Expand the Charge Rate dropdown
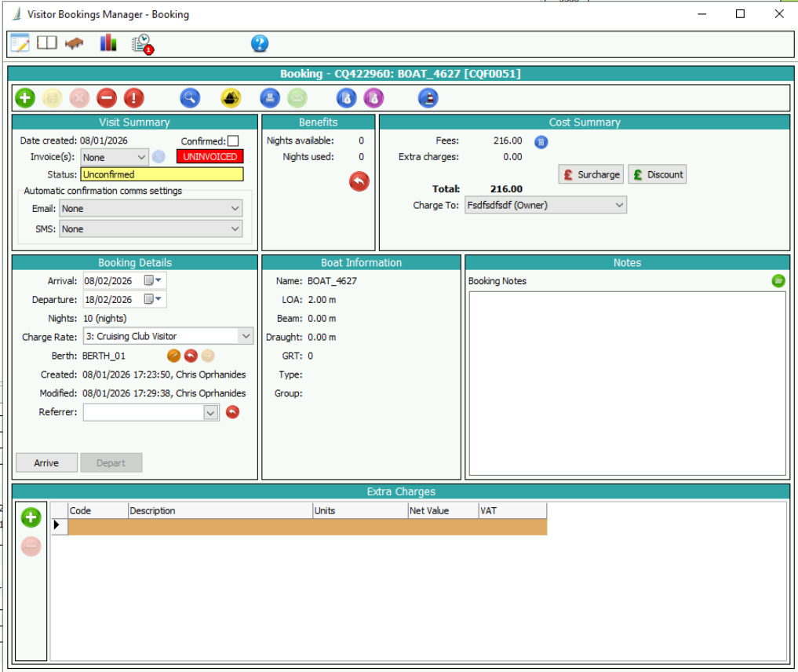Screen dimensions: 798x672 246,336
